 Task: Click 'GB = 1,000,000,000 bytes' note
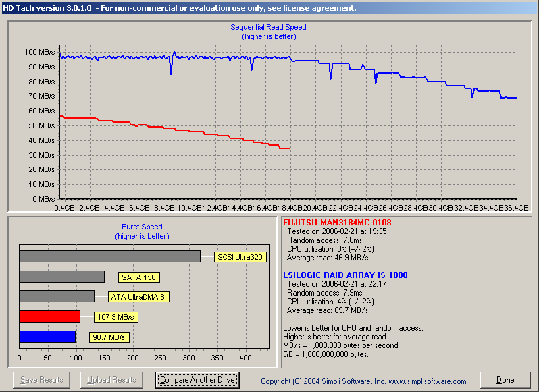click(x=326, y=354)
